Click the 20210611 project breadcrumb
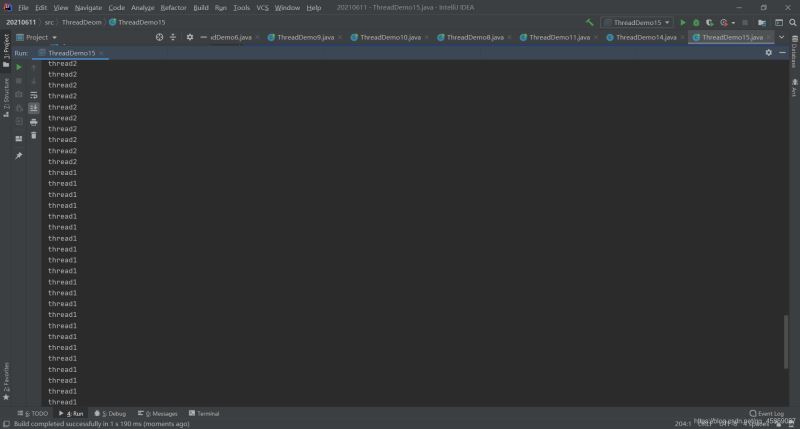Viewport: 800px width, 429px height. tap(21, 22)
